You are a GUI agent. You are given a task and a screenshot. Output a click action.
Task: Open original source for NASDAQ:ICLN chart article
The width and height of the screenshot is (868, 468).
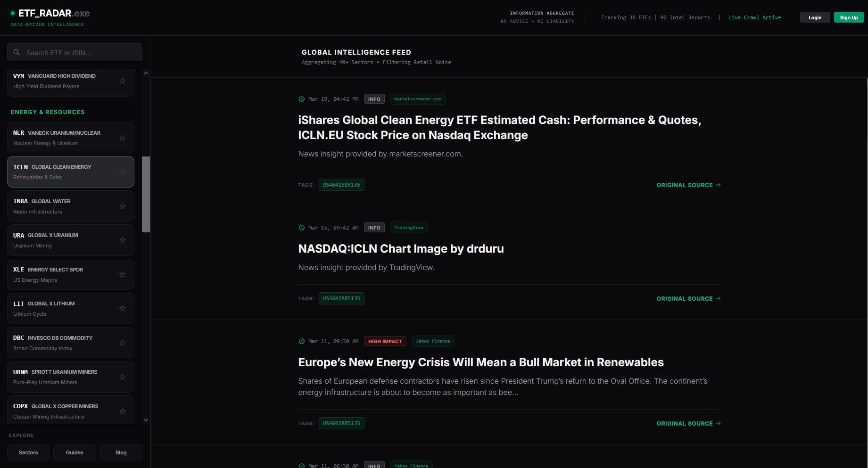[x=688, y=299]
